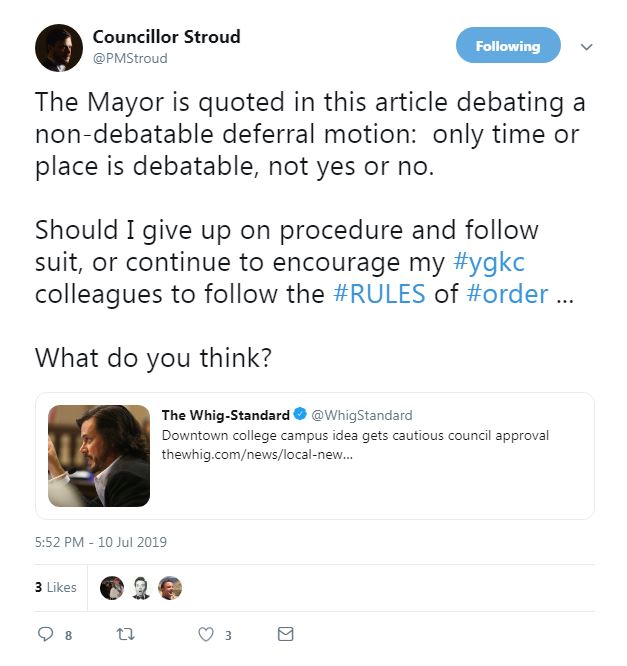Viewport: 627px width, 666px height.
Task: Expand the tweet options chevron
Action: pyautogui.click(x=587, y=46)
